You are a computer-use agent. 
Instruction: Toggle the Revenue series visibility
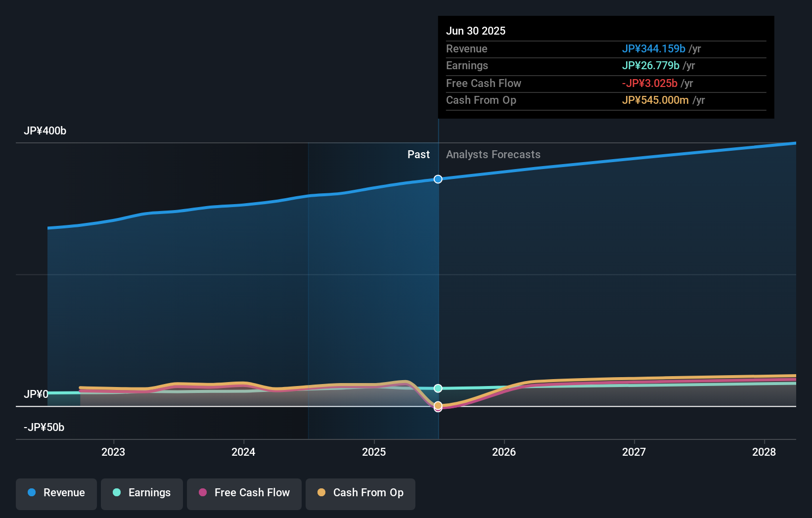[x=56, y=493]
